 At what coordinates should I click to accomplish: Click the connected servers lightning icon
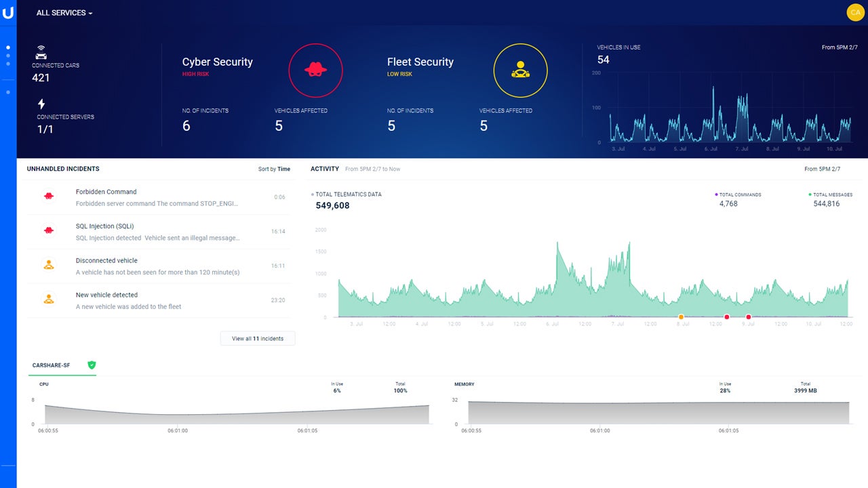tap(41, 104)
